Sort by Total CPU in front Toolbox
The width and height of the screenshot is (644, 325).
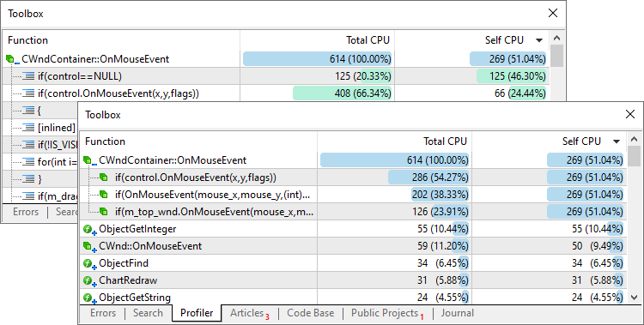pos(395,141)
